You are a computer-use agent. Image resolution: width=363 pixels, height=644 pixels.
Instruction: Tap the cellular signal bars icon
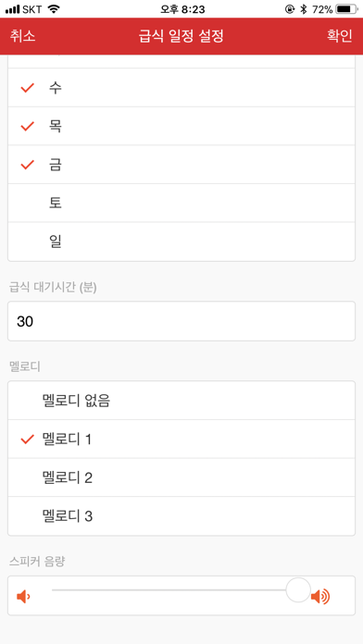click(12, 9)
